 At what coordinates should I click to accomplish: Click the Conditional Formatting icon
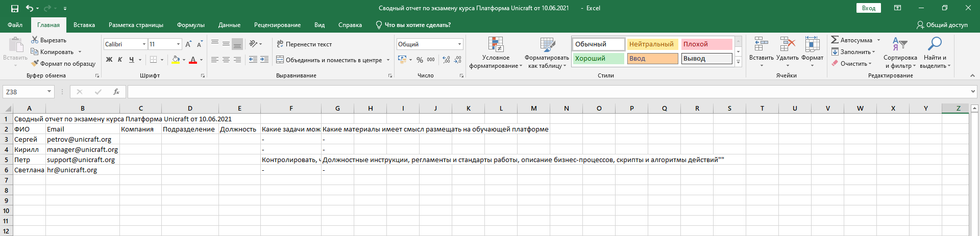[x=496, y=45]
